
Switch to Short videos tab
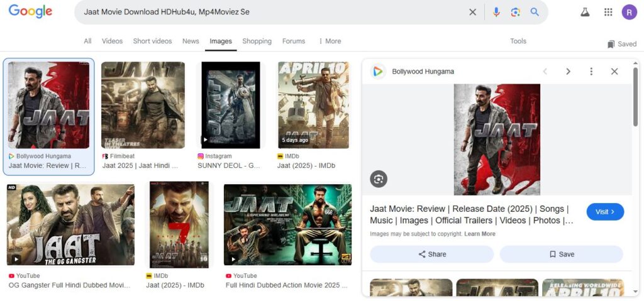coord(152,41)
